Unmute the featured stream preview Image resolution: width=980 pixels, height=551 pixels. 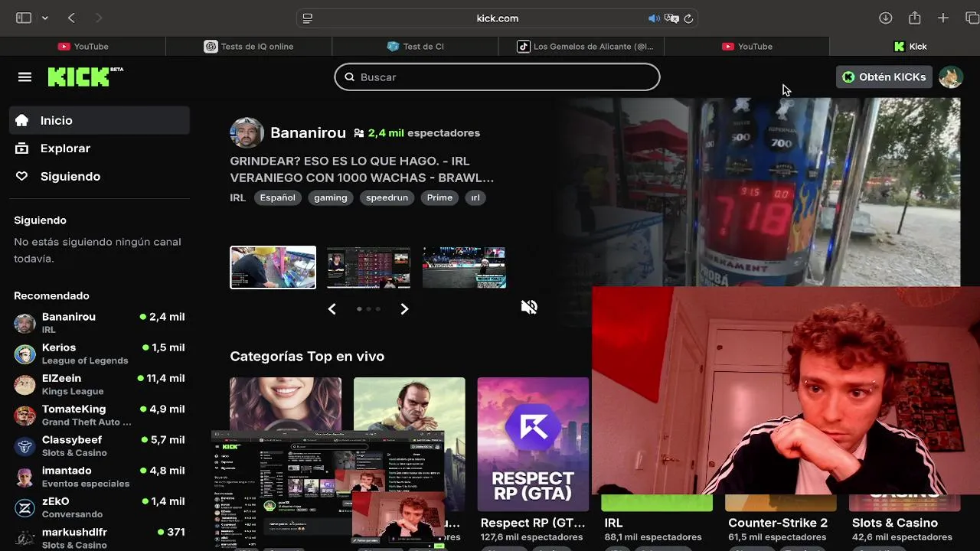click(529, 307)
